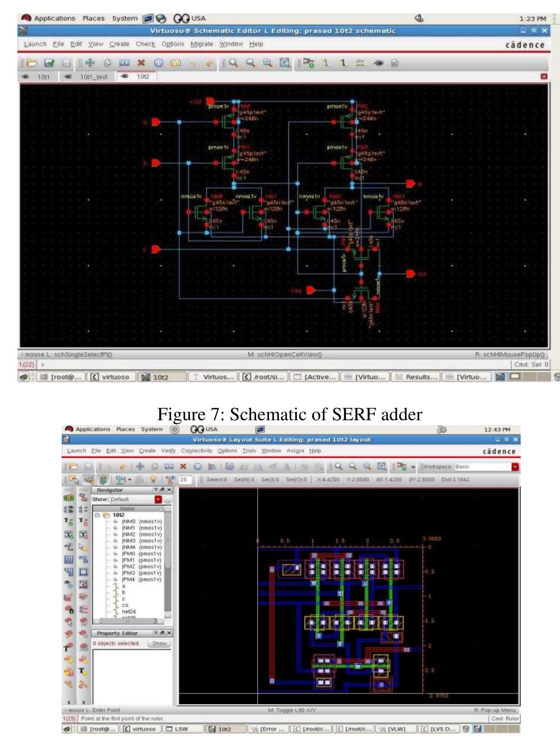This screenshot has height=744, width=560.
Task: Click the clock showing 1:23 PM
Action: tap(533, 19)
